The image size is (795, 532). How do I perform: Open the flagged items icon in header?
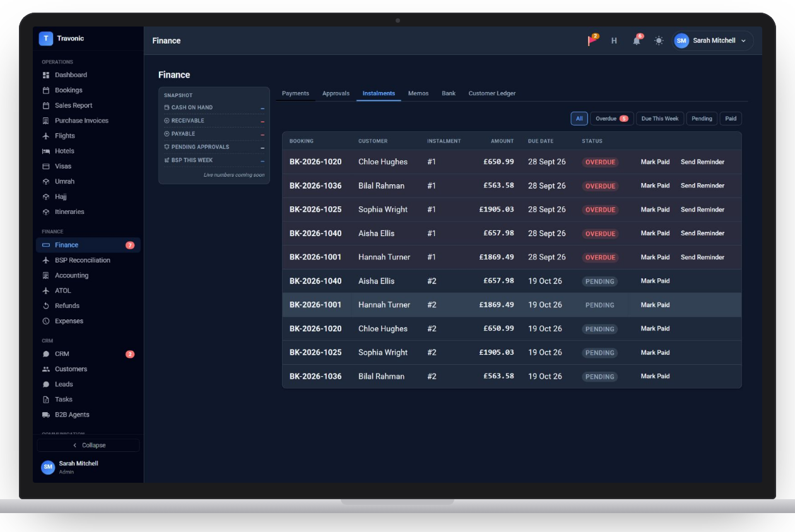pos(592,40)
